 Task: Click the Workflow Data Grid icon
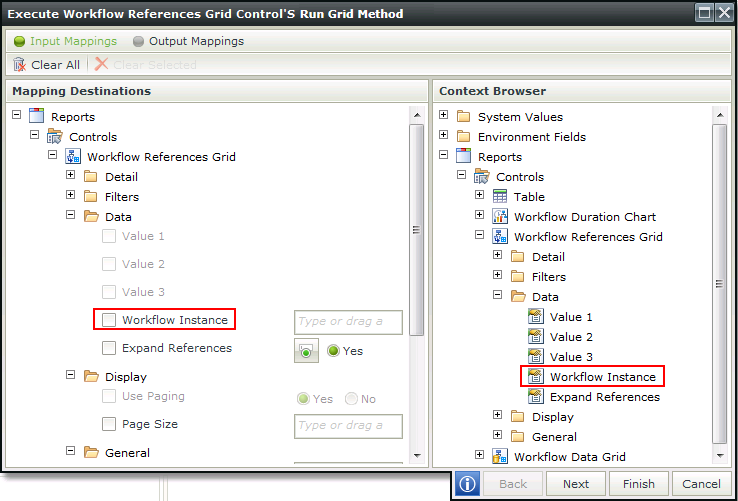point(500,456)
